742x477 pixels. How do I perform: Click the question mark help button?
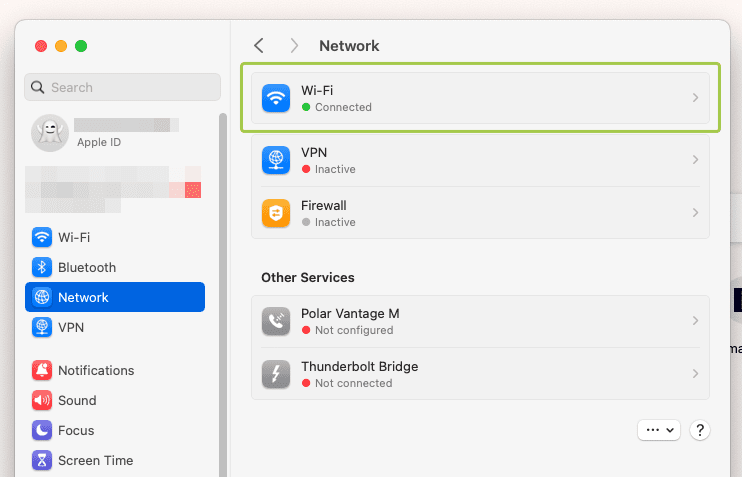click(x=700, y=430)
